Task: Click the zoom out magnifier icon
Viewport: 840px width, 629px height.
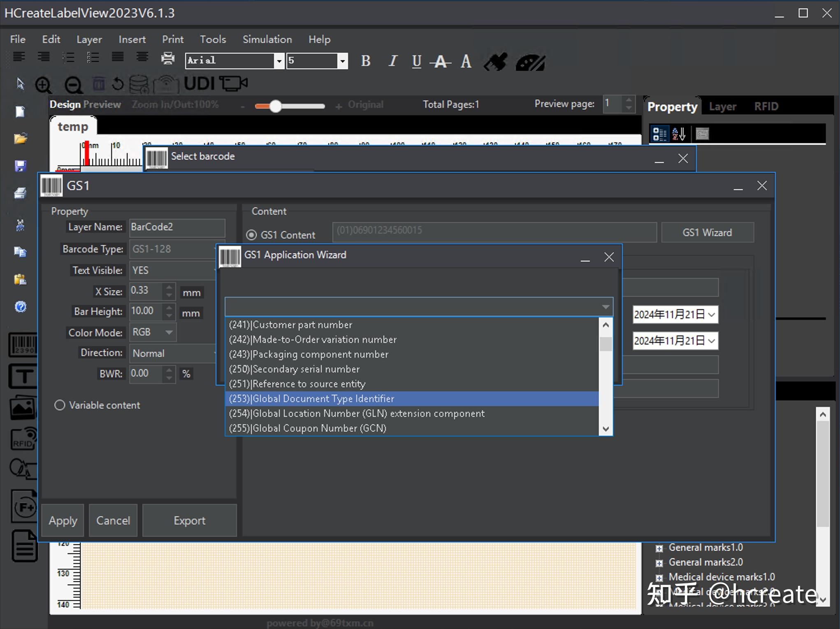Action: pyautogui.click(x=73, y=85)
